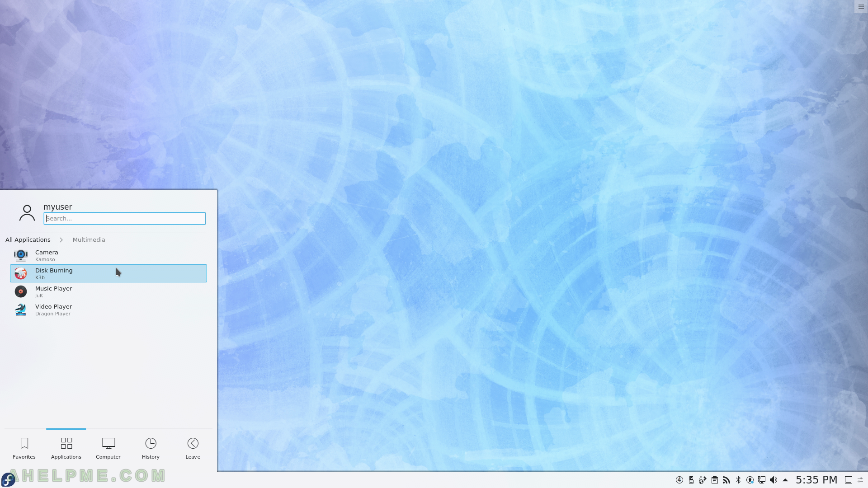
Task: Click the myuser username label
Action: [58, 206]
